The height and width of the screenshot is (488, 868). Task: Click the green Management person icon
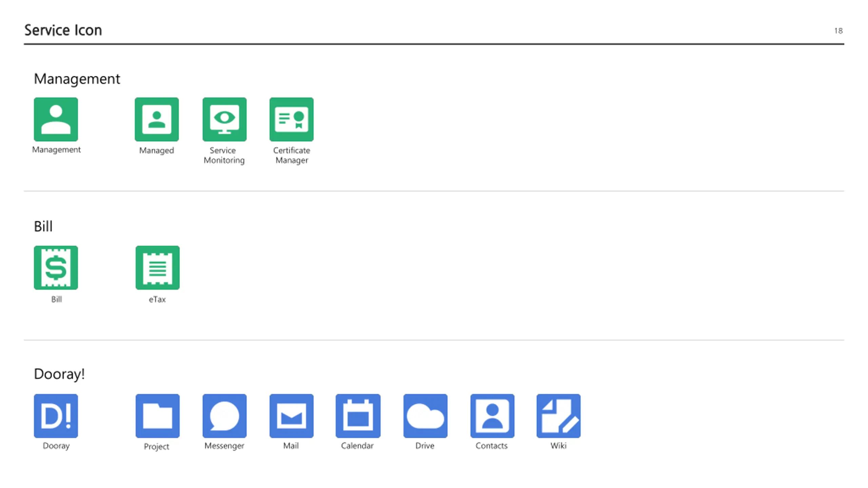(x=56, y=119)
